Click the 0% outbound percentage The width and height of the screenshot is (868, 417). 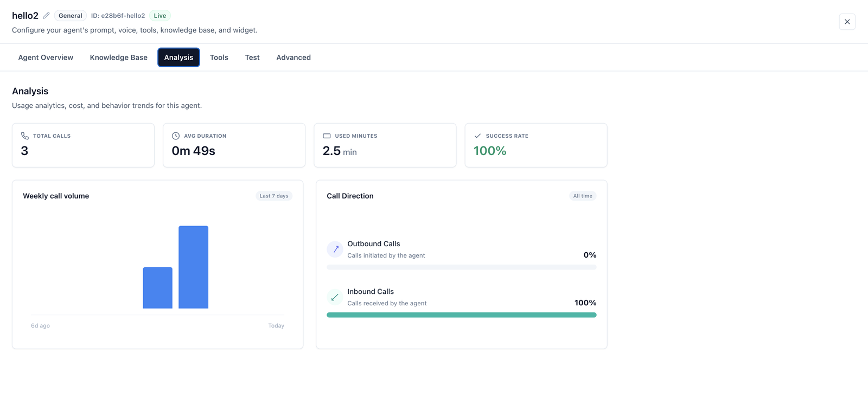[590, 255]
